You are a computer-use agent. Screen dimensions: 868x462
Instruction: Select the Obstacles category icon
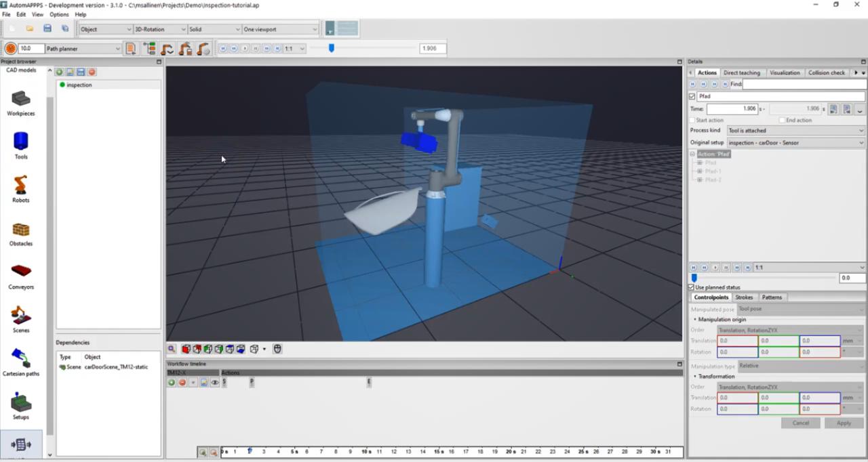[x=21, y=230]
